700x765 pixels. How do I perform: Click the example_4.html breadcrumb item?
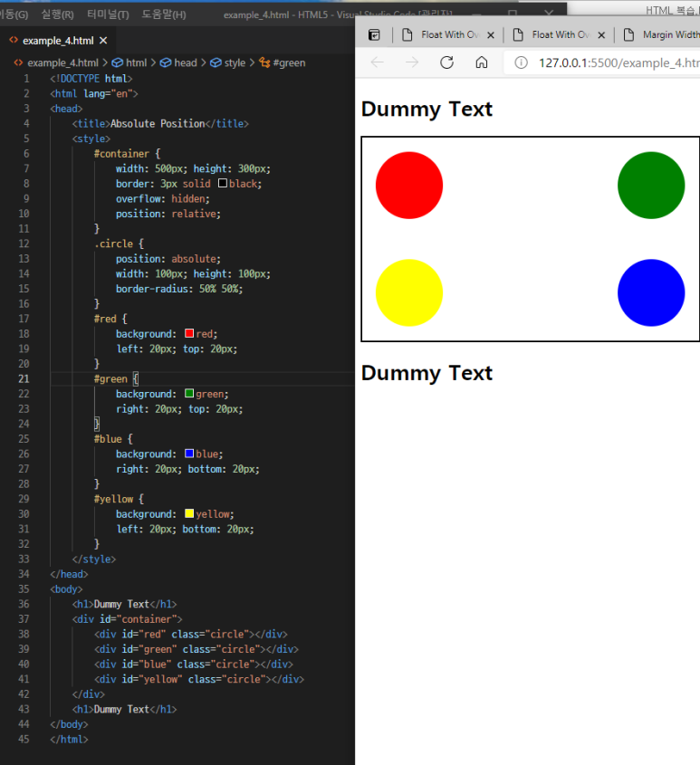click(62, 63)
